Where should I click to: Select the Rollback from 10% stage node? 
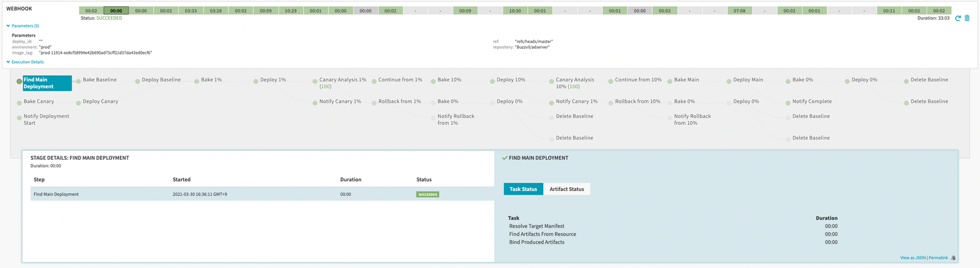point(637,102)
